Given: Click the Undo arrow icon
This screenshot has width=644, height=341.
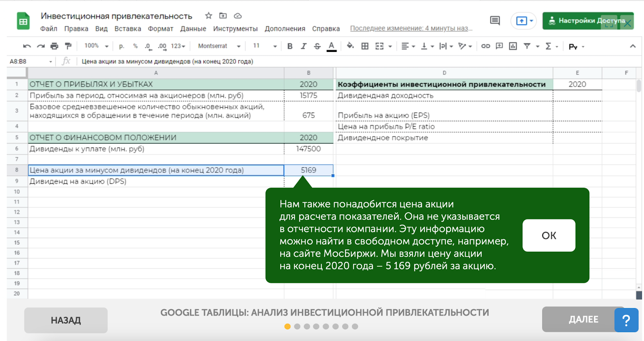Looking at the screenshot, I should [27, 46].
